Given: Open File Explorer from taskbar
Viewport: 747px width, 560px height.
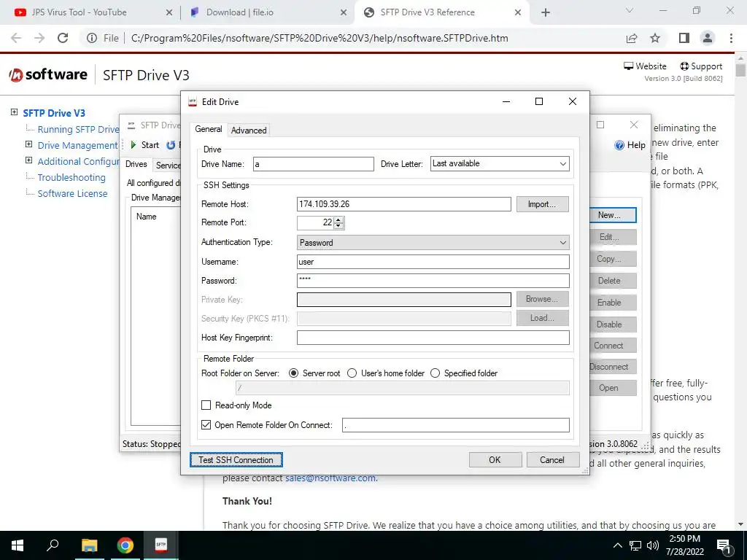Looking at the screenshot, I should 89,545.
